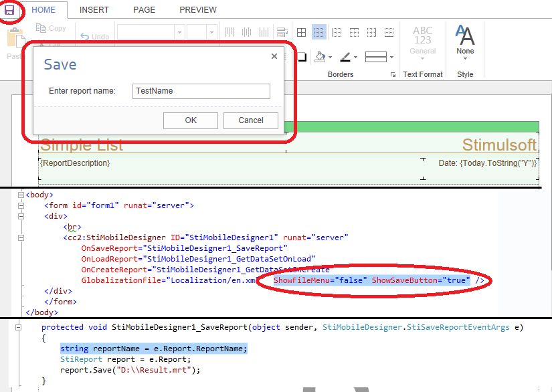Close the Save dialog with X

[274, 56]
